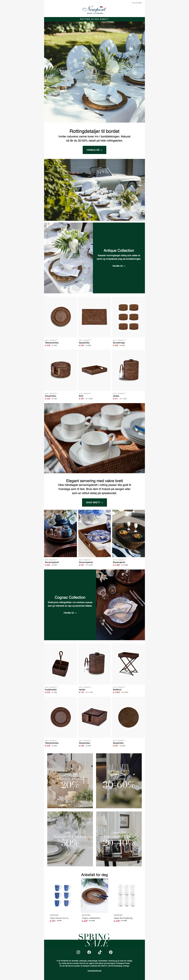The width and height of the screenshot is (189, 980).
Task: Open the Instagram icon in footer
Action: [78, 952]
